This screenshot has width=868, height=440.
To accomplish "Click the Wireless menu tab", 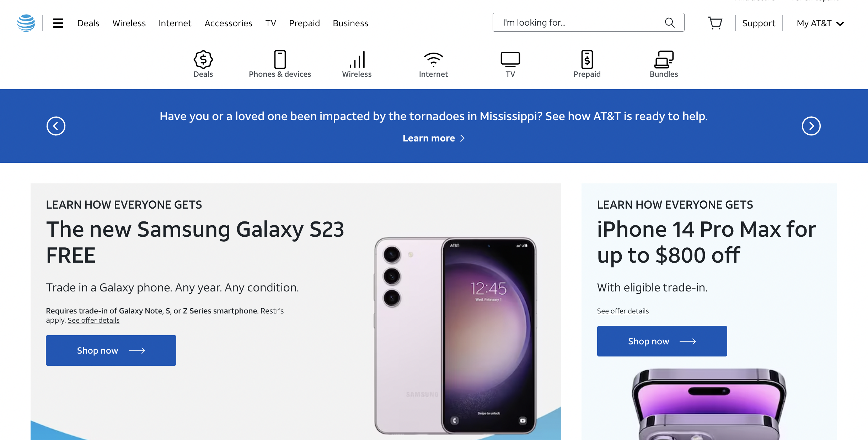I will (129, 22).
